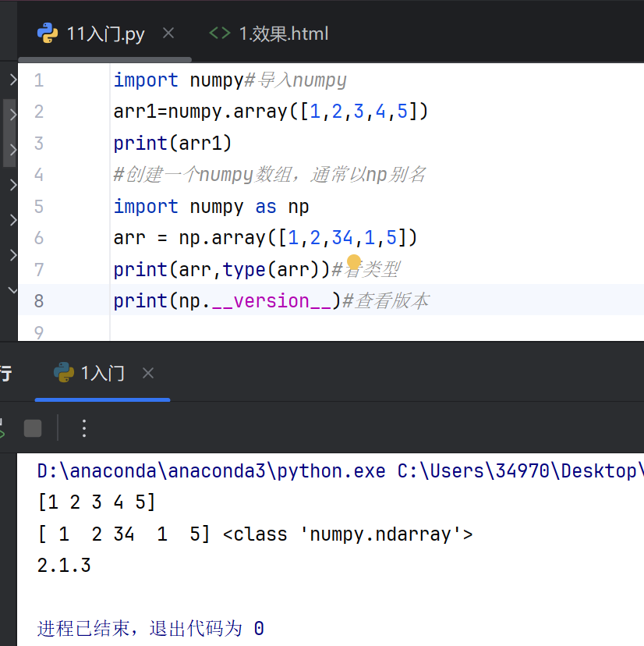Click print(arr,type(arr)) on line 7
The image size is (644, 646).
221,270
